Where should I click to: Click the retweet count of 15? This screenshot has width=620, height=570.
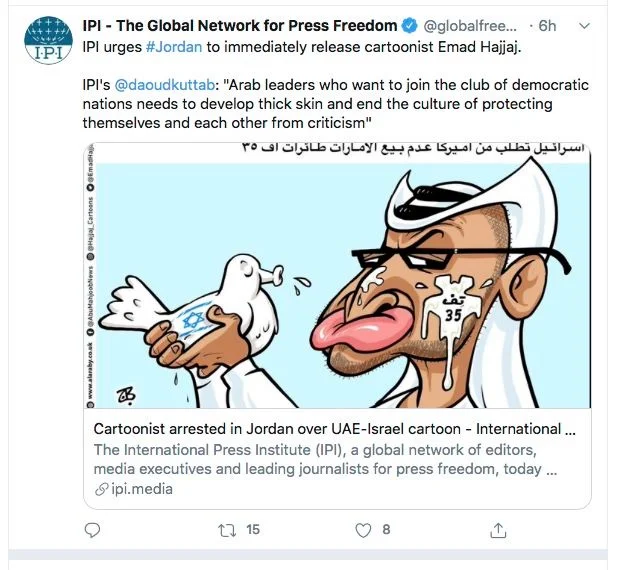pos(252,530)
